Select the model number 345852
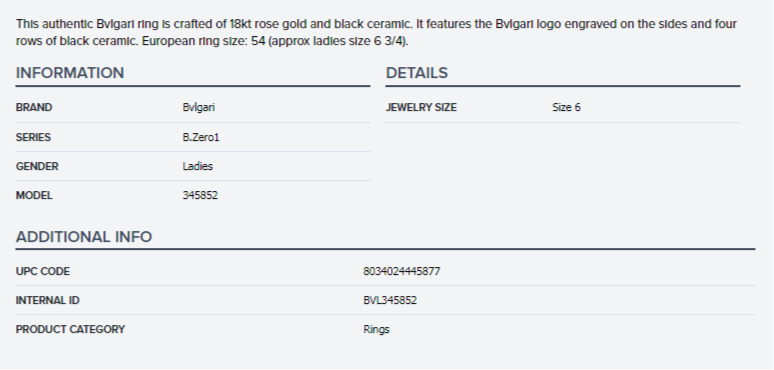 click(x=200, y=195)
